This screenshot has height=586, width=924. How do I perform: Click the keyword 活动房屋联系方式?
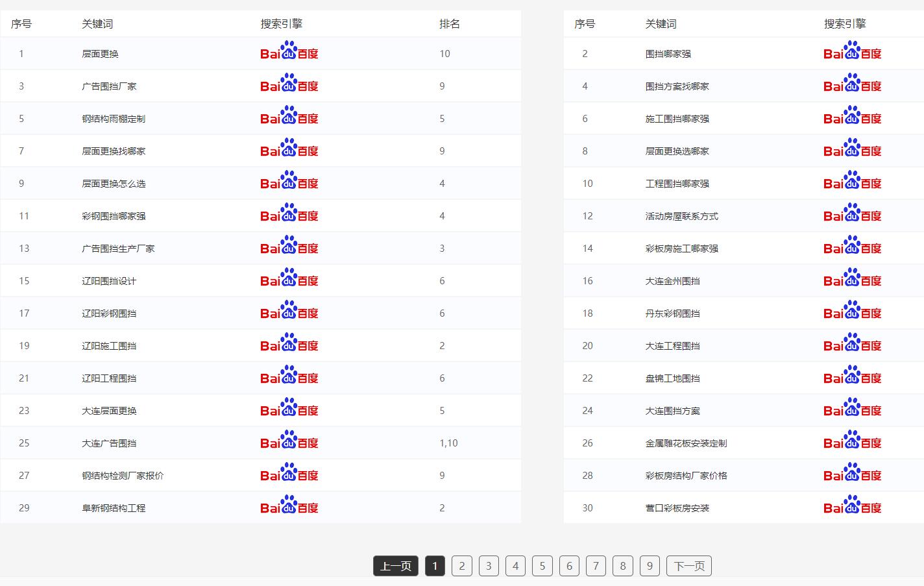coord(682,216)
